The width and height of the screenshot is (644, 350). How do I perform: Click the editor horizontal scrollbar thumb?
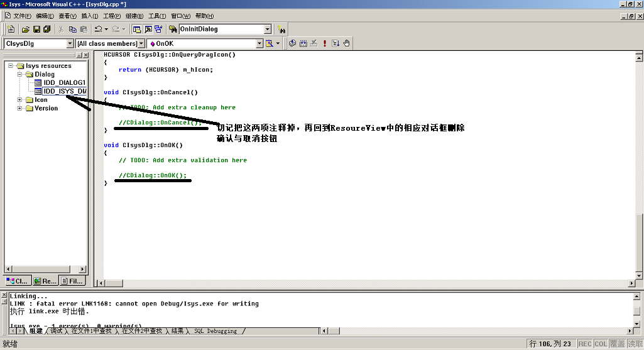tap(114, 283)
